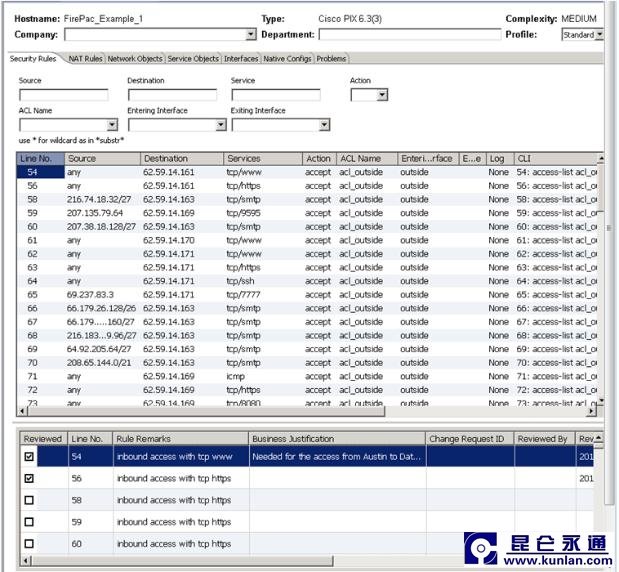Select tcp/7777 service cell

click(244, 295)
